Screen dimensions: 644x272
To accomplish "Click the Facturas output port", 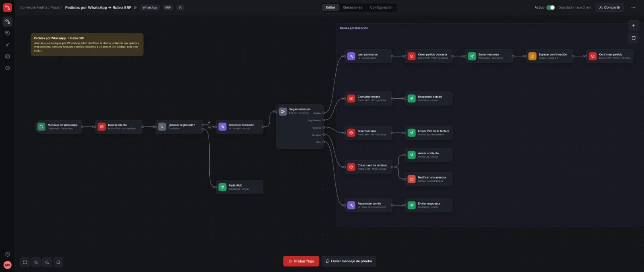I will [x=324, y=127].
